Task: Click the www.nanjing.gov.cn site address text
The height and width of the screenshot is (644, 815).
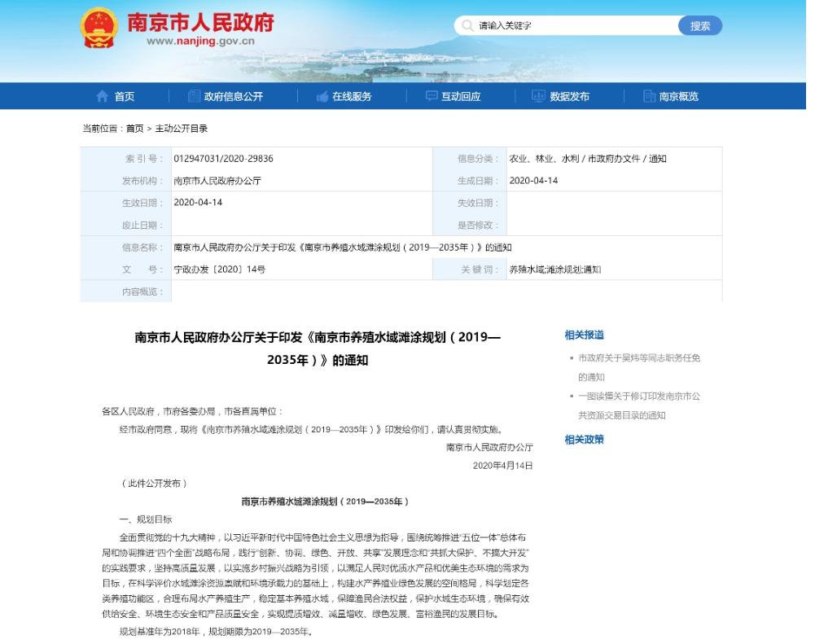Action: click(200, 41)
